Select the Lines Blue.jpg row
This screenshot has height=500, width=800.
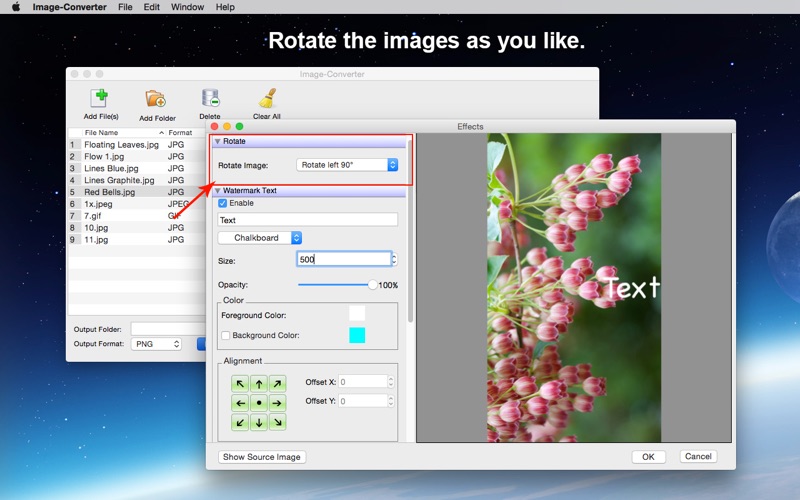click(137, 168)
